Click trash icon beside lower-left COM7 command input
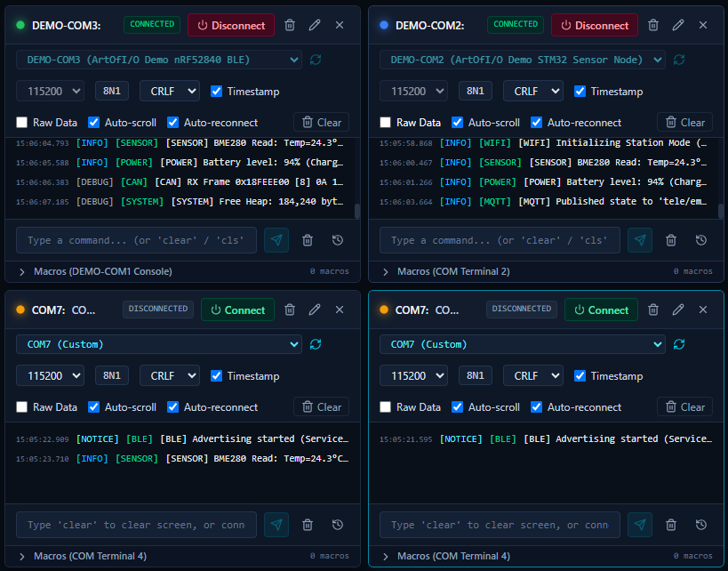Viewport: 728px width, 571px height. (x=308, y=525)
